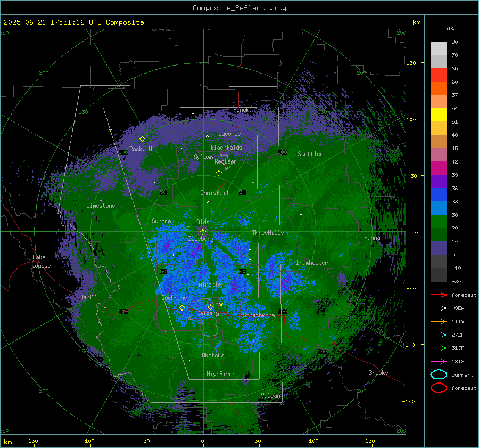Viewport: 479px width, 448px height.
Task: Click the magenta 18TS arrow in legend
Action: tap(439, 362)
